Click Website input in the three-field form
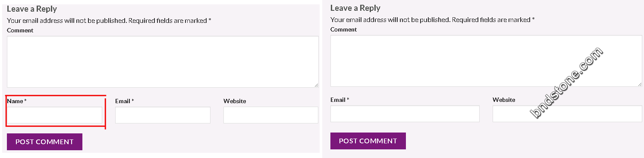 point(271,115)
